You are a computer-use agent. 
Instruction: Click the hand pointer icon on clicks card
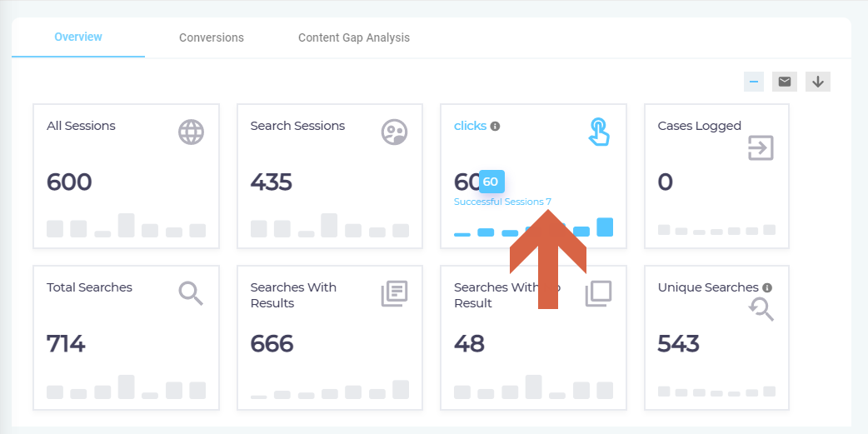pos(598,132)
